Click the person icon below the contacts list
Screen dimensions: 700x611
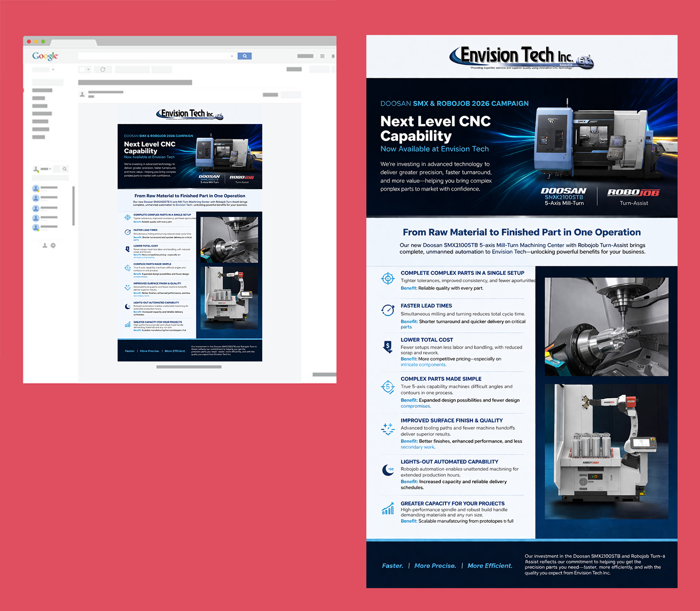[x=45, y=245]
